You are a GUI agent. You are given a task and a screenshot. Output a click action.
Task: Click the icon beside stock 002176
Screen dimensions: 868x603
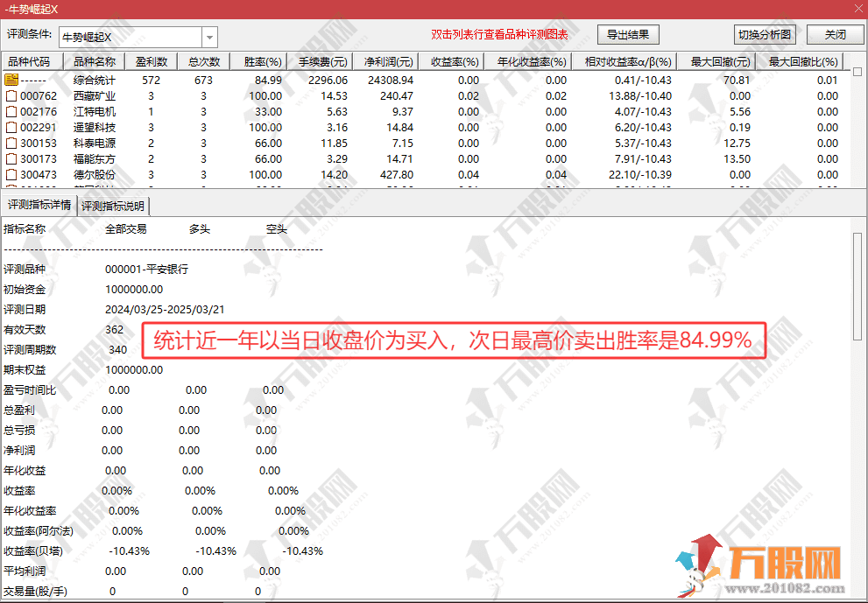coord(11,112)
